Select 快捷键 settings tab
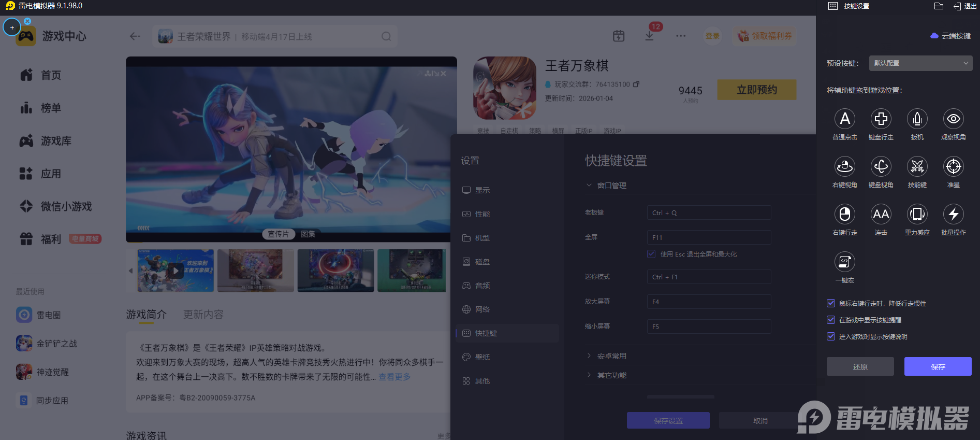 507,333
